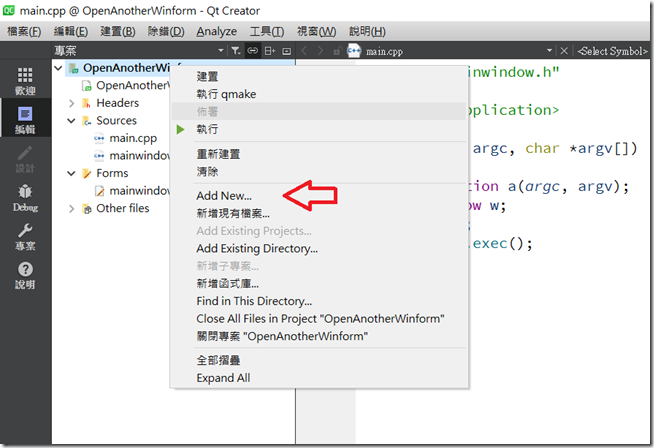Choose 新增函式庫... in context menu
Viewport: 654px width, 448px height.
(319, 283)
